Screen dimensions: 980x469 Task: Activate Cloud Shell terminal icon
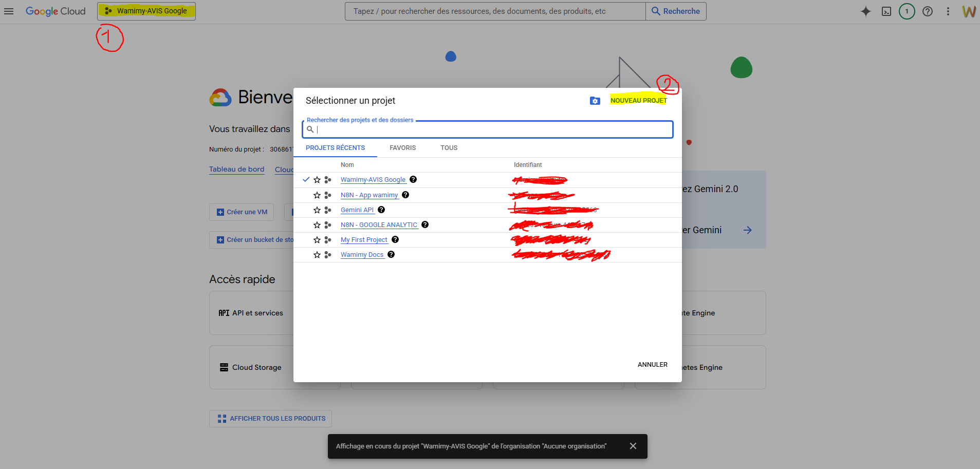point(886,11)
